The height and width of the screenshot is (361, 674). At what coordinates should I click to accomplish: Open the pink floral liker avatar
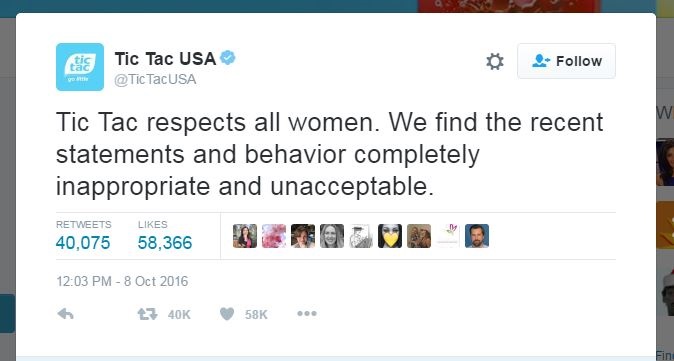tap(274, 236)
